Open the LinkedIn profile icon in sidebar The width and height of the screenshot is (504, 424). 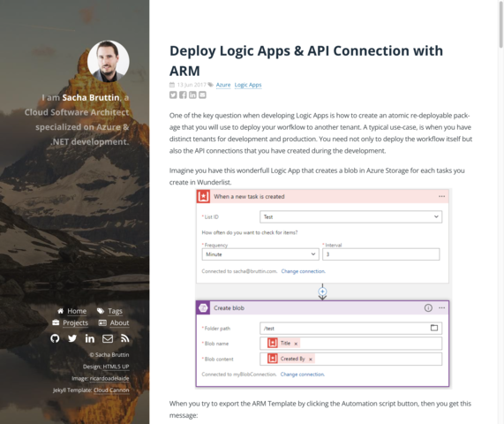(90, 338)
